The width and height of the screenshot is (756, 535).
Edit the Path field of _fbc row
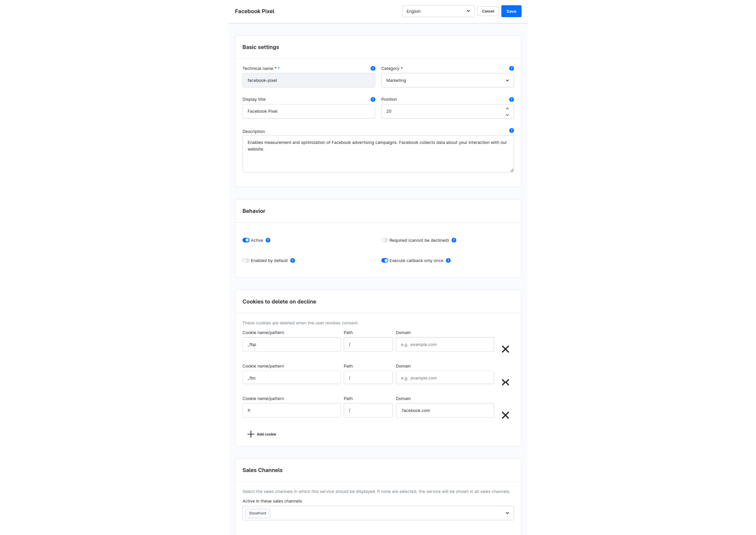point(368,378)
